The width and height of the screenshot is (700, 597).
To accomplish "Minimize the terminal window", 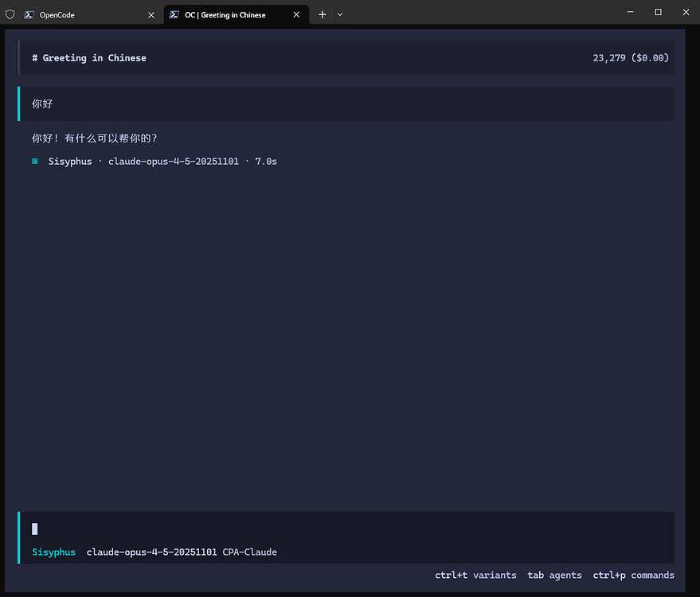I will (631, 12).
